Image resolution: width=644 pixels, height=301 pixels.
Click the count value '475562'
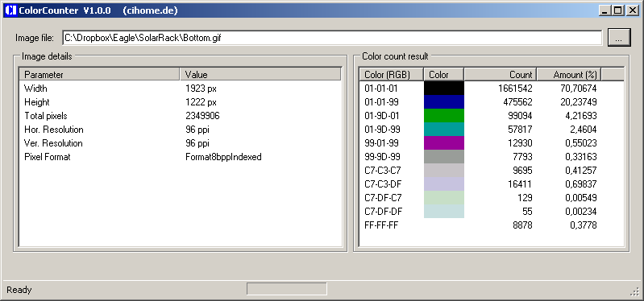click(x=518, y=101)
